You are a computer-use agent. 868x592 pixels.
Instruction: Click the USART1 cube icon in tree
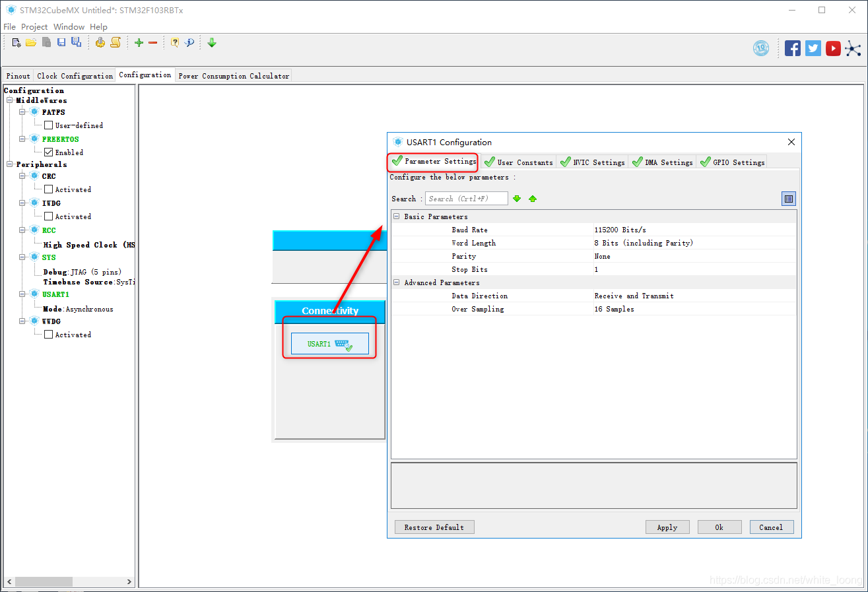point(34,294)
